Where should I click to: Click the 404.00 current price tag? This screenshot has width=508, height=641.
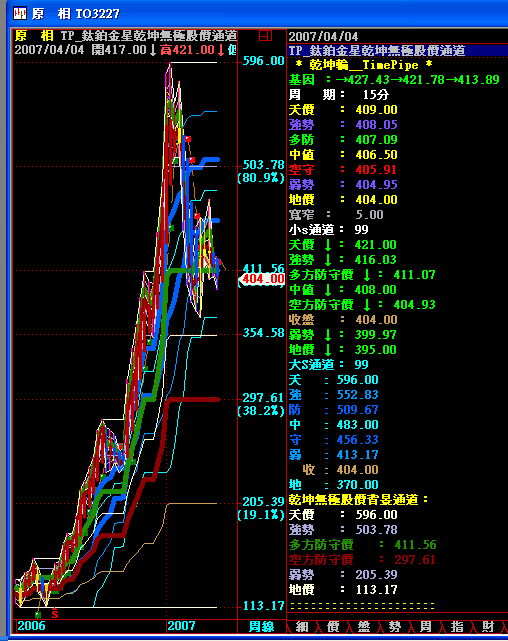pos(262,279)
